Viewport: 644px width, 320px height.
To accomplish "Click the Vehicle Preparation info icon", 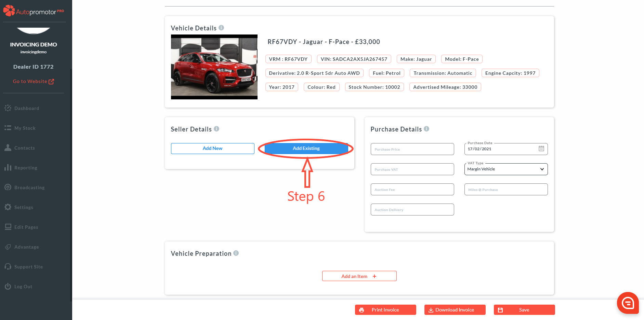I will (236, 253).
